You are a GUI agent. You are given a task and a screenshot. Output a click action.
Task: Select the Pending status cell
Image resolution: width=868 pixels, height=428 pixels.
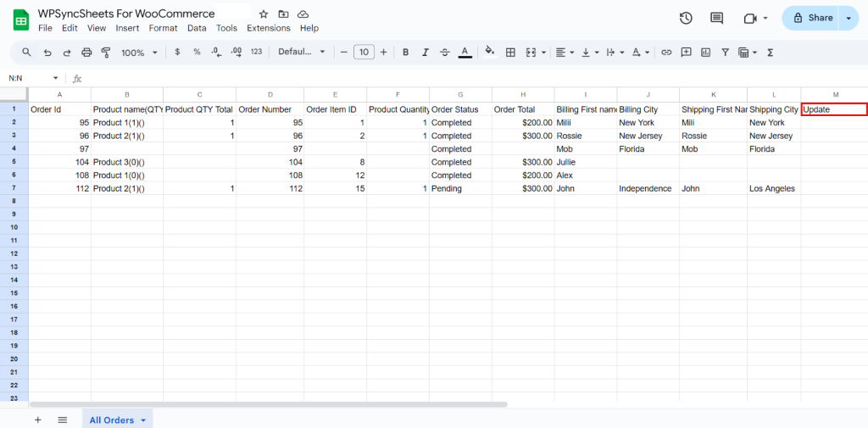pyautogui.click(x=460, y=188)
